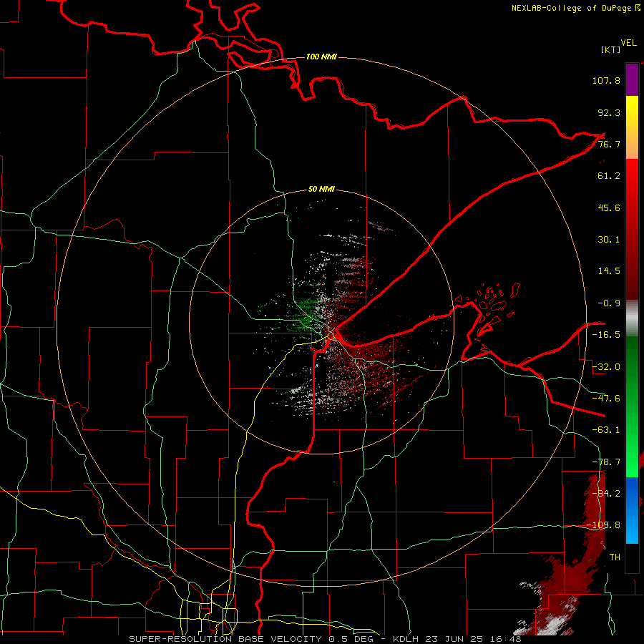Click the VEL legend title
Screen dimensions: 644x644
(x=629, y=43)
